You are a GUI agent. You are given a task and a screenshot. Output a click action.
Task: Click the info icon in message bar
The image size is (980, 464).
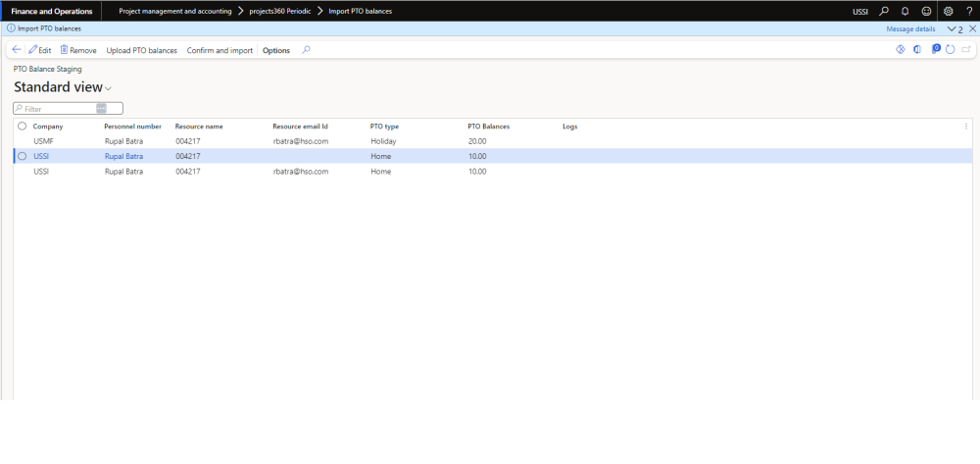11,28
